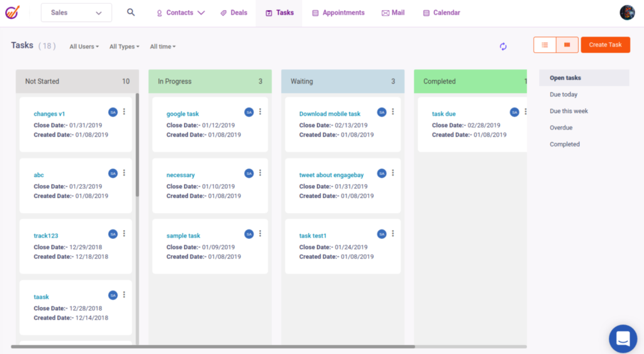Open options menu on track123 card
This screenshot has width=644, height=354.
click(124, 234)
